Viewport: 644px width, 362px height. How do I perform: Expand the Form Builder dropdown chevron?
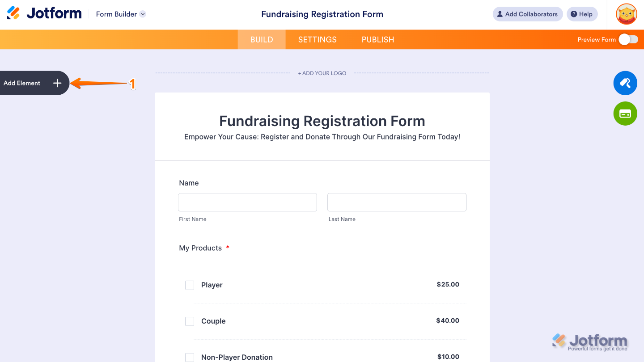click(x=143, y=14)
